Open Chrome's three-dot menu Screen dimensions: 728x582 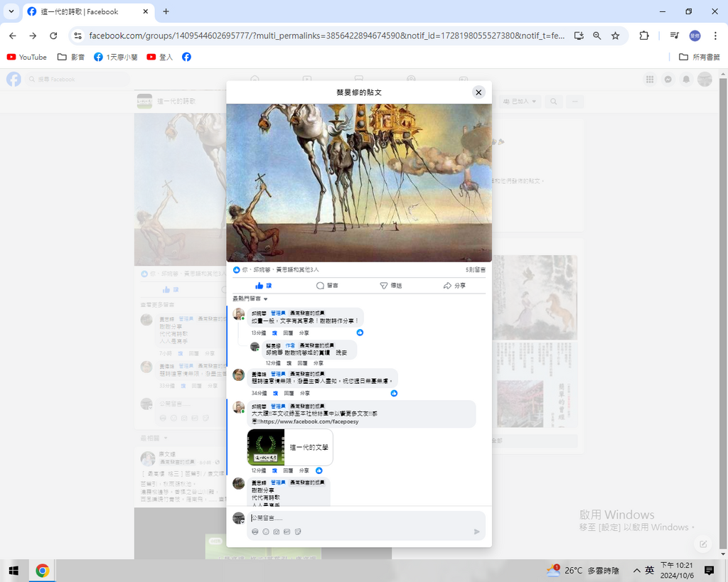coord(714,36)
